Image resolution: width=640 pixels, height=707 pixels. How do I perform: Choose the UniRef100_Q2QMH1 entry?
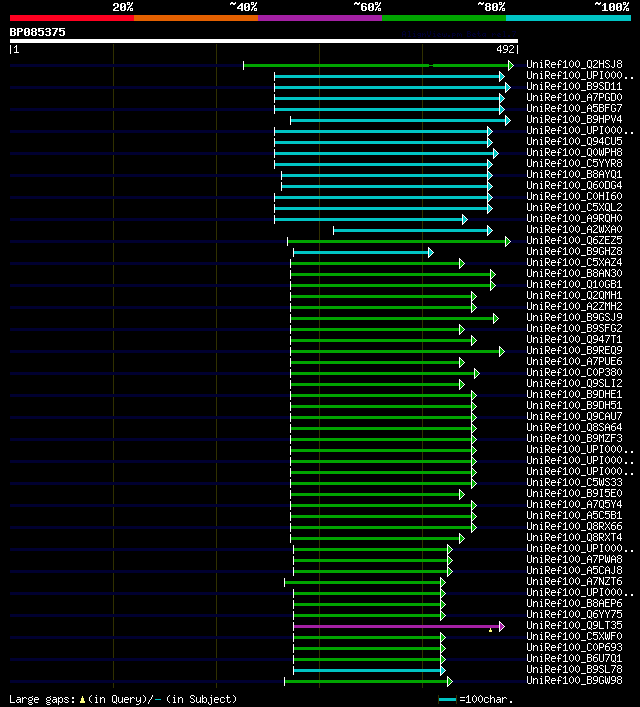click(x=574, y=295)
